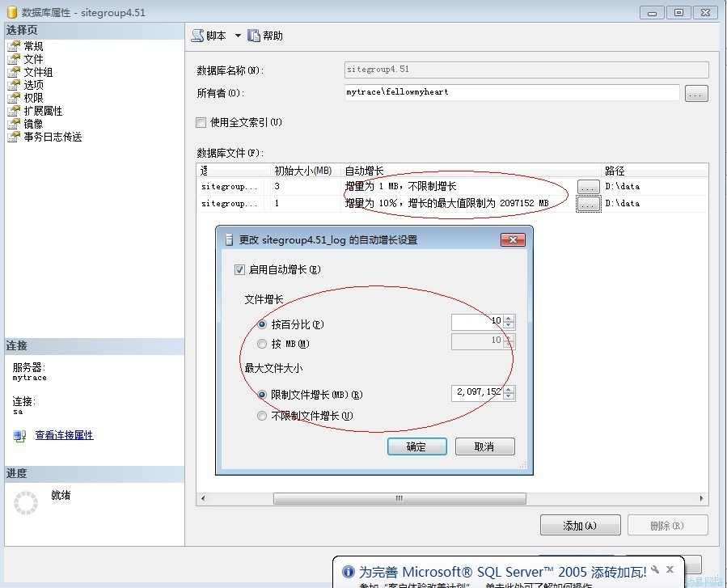Click the 所有者 owner text field

pyautogui.click(x=511, y=92)
